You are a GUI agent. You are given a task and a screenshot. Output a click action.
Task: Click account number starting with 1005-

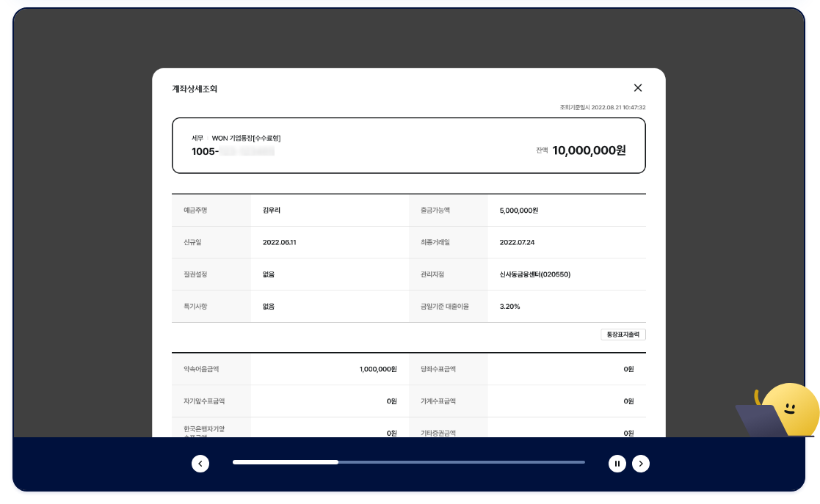(233, 152)
